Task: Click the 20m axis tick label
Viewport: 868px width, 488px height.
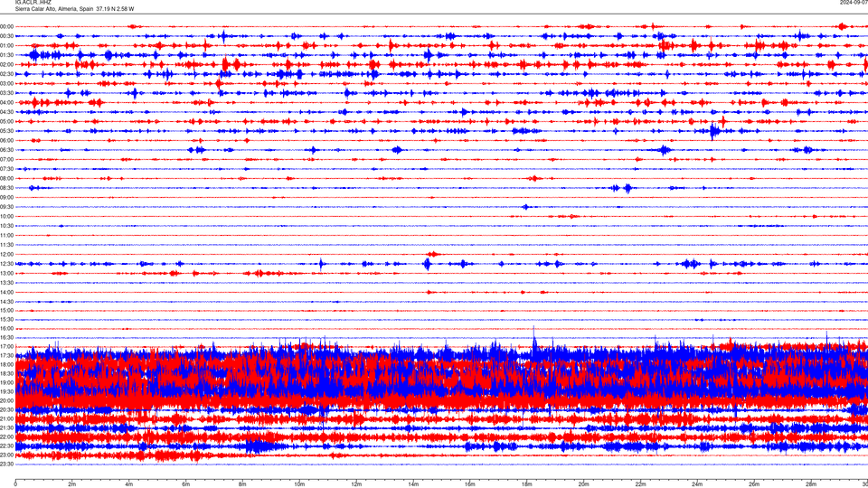Action: [x=583, y=484]
